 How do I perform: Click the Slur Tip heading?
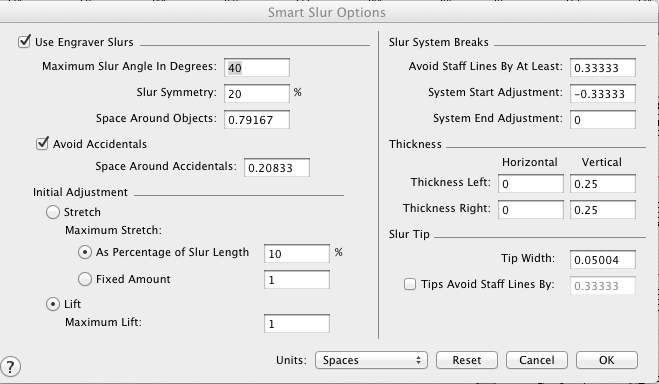(409, 234)
